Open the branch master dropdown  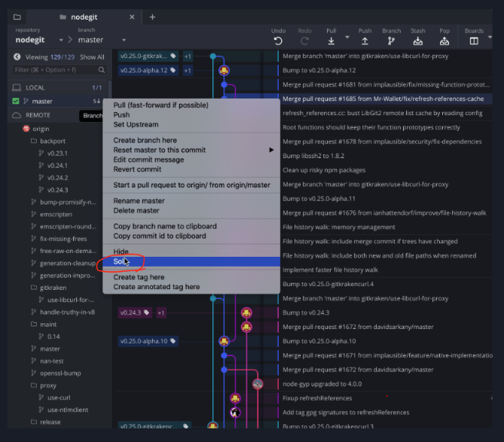click(x=124, y=40)
